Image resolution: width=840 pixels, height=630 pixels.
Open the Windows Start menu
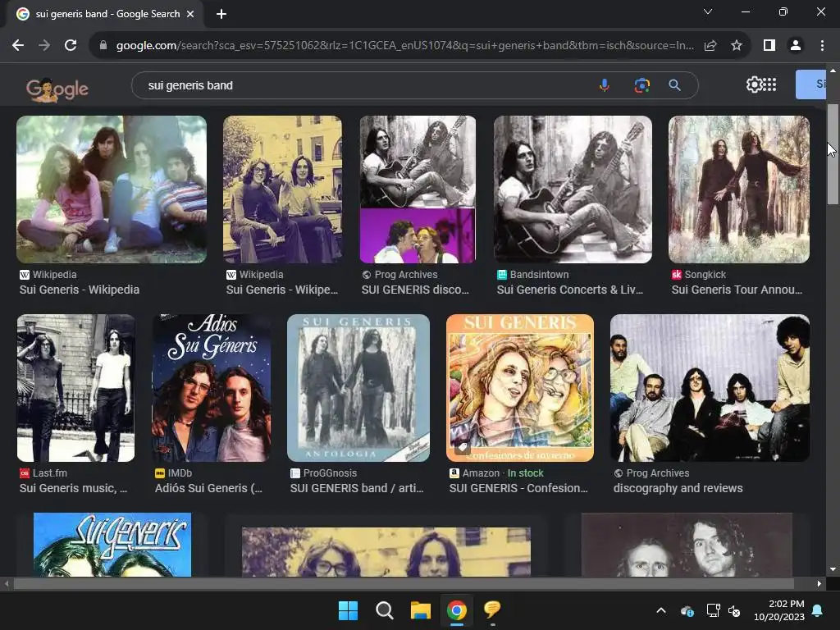(348, 610)
